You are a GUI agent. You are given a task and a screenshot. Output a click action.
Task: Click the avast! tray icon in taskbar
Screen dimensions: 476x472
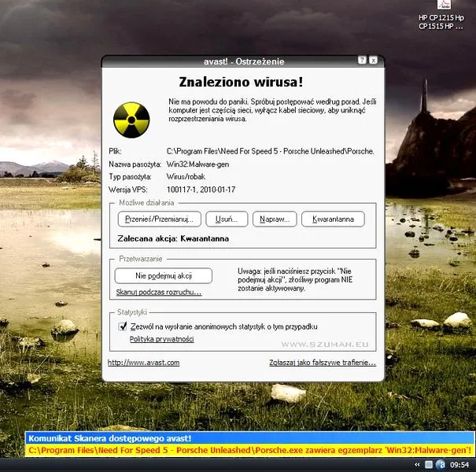click(x=440, y=464)
